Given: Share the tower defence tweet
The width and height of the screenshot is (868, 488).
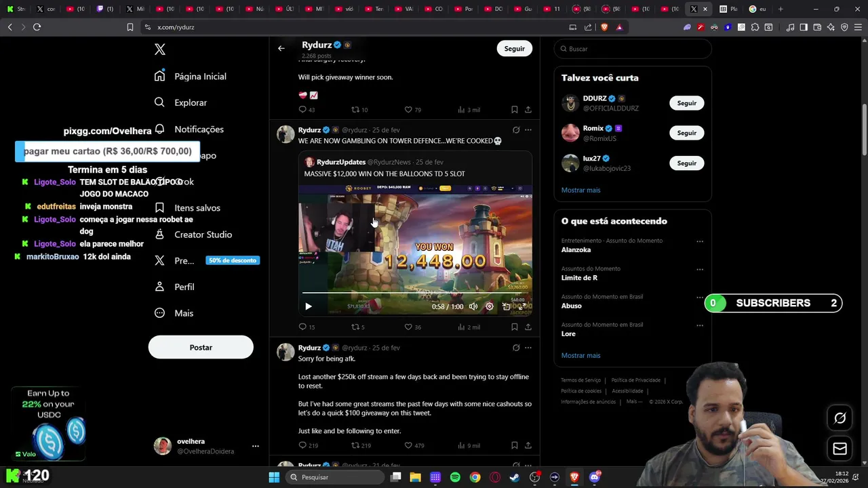Looking at the screenshot, I should [528, 327].
